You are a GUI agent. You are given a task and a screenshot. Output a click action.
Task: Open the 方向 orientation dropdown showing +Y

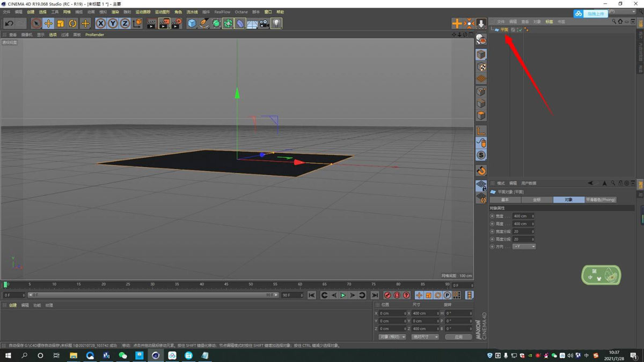coord(523,246)
